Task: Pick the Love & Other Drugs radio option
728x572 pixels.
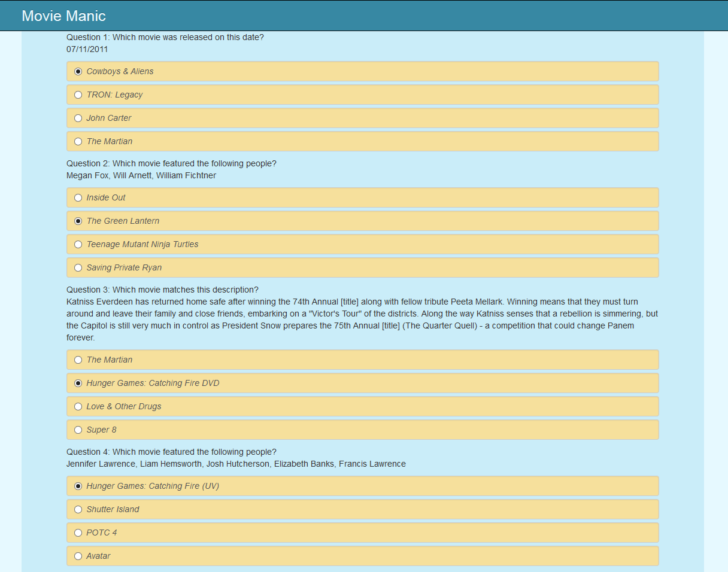Action: point(78,406)
